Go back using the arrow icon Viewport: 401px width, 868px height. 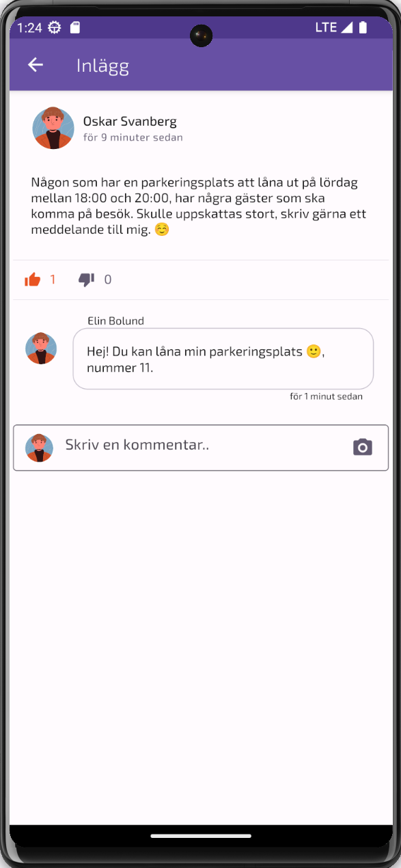(x=35, y=64)
